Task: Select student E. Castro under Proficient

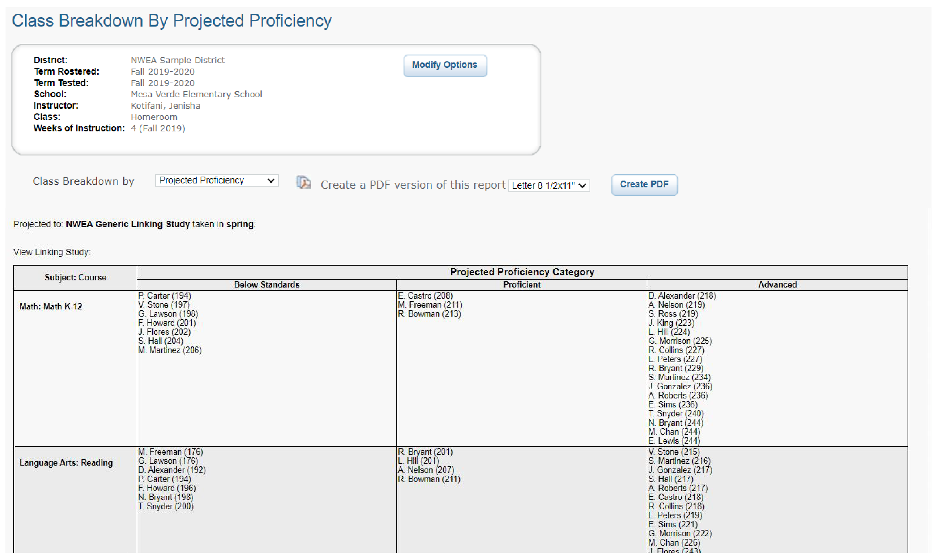Action: click(426, 295)
